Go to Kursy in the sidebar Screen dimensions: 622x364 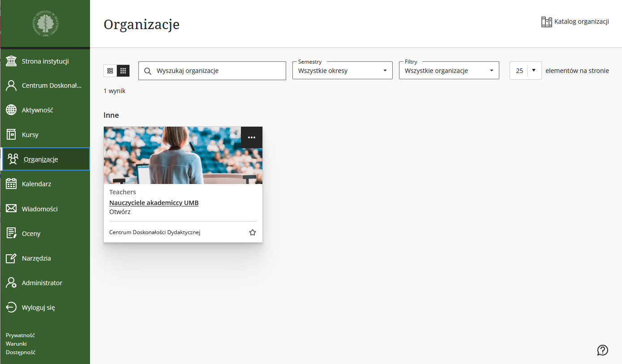tap(30, 135)
